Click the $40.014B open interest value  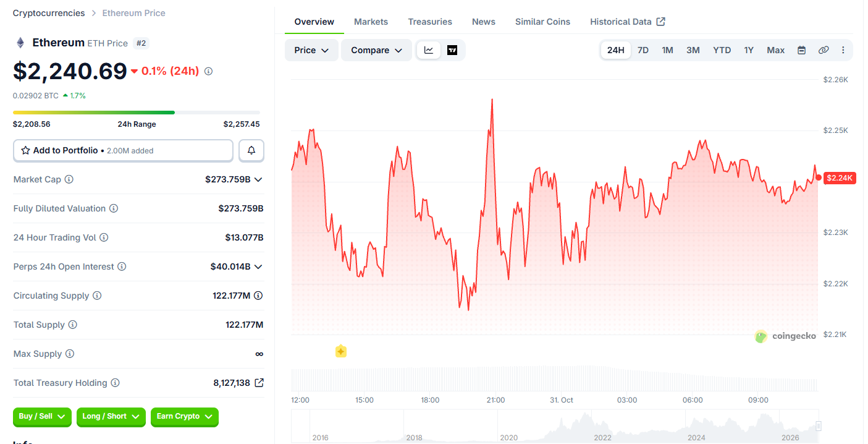pos(230,267)
